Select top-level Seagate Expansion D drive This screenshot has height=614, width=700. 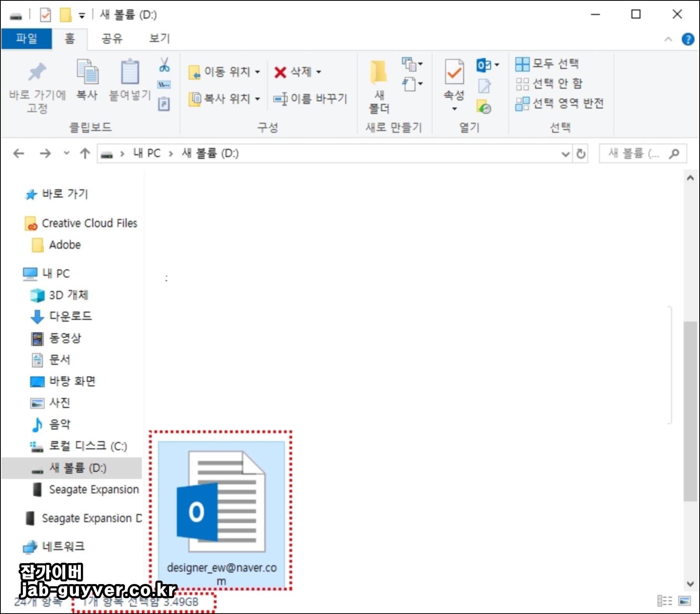coord(83,518)
